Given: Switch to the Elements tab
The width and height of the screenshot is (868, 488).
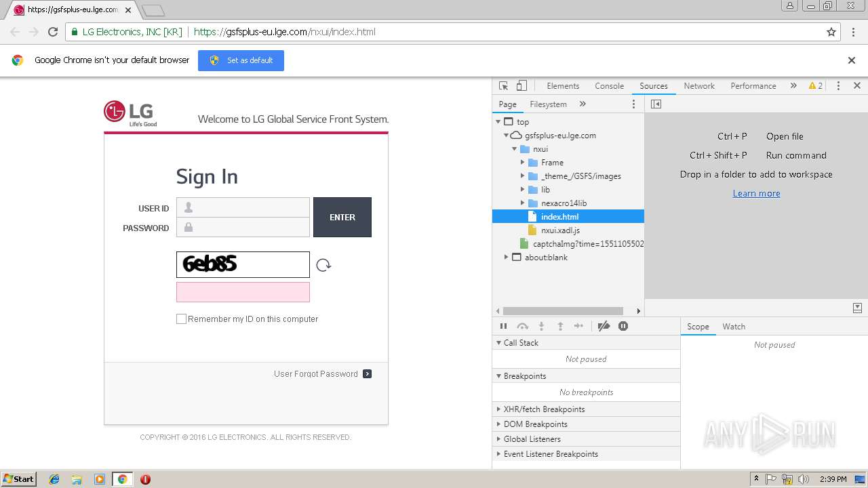Looking at the screenshot, I should click(563, 86).
